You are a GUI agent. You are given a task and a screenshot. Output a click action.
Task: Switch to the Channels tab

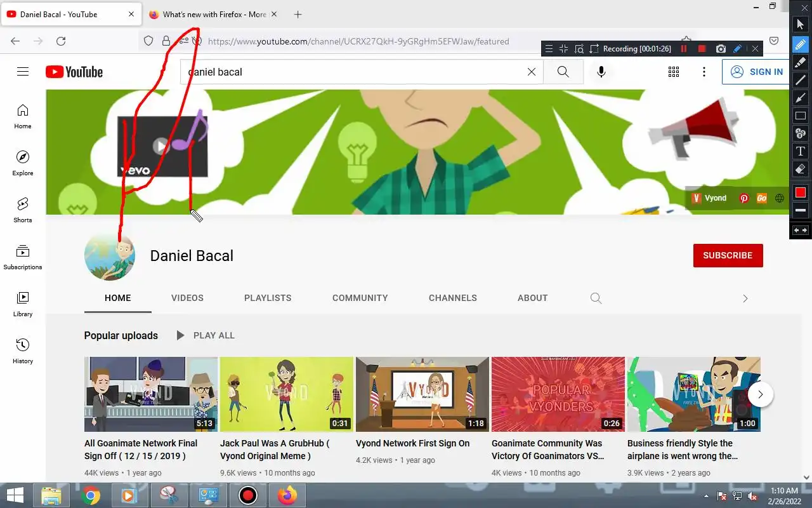pyautogui.click(x=452, y=298)
